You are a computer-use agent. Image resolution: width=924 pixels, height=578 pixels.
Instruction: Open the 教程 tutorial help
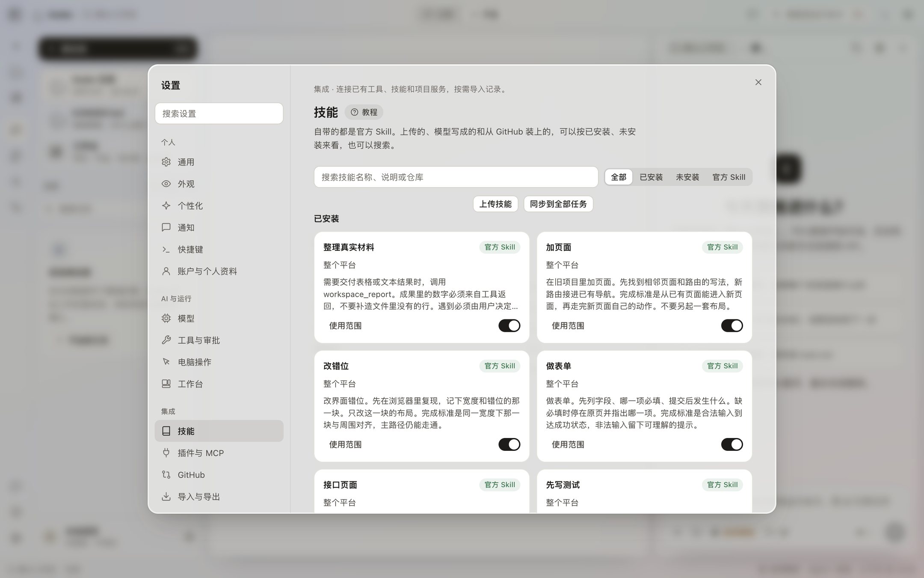[364, 112]
